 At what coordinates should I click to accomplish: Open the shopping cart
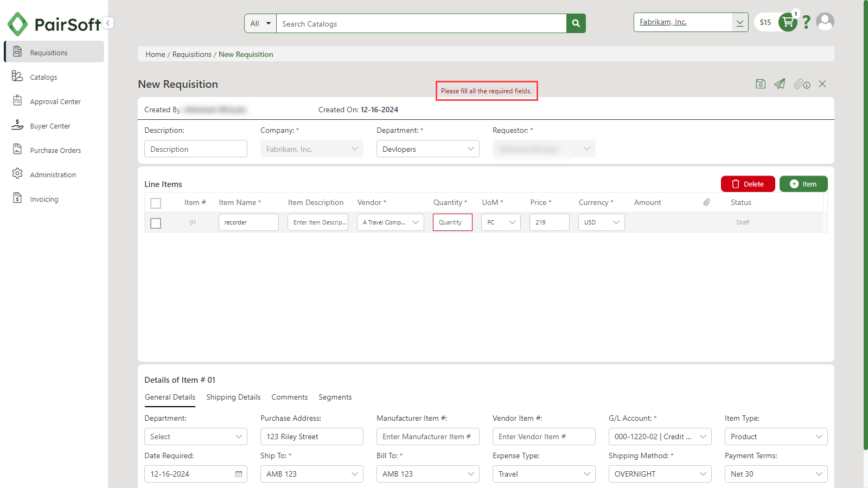coord(788,22)
